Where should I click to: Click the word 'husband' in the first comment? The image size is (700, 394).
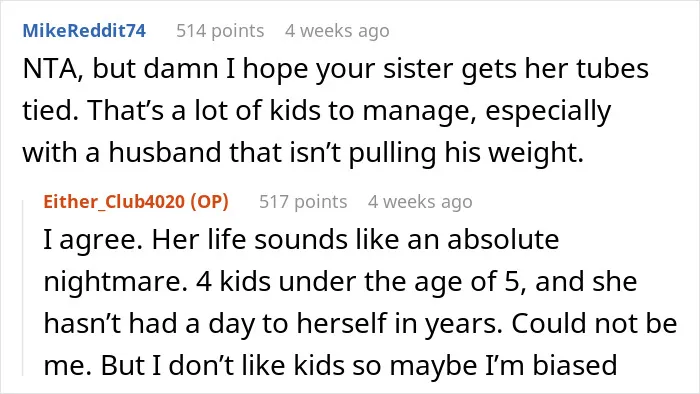click(165, 153)
